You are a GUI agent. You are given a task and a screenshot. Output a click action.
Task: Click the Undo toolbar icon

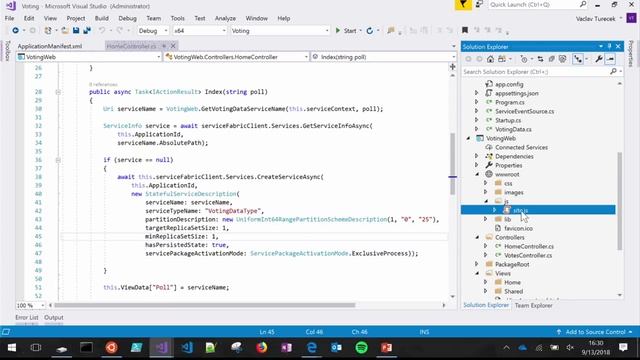102,31
